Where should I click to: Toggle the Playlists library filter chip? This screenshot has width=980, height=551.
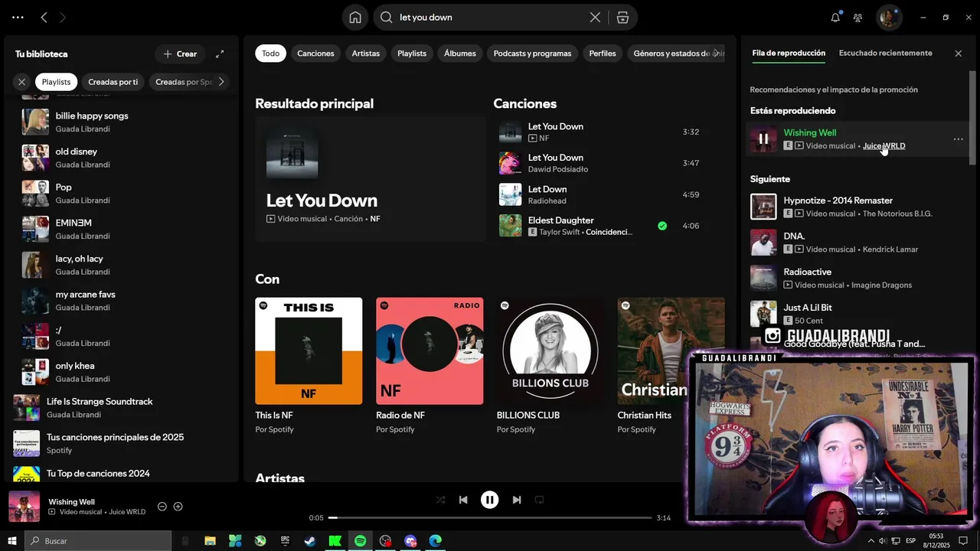(x=56, y=82)
